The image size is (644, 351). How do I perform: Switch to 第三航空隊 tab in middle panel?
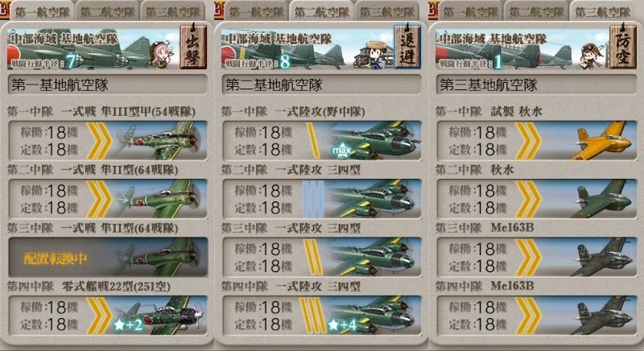387,12
